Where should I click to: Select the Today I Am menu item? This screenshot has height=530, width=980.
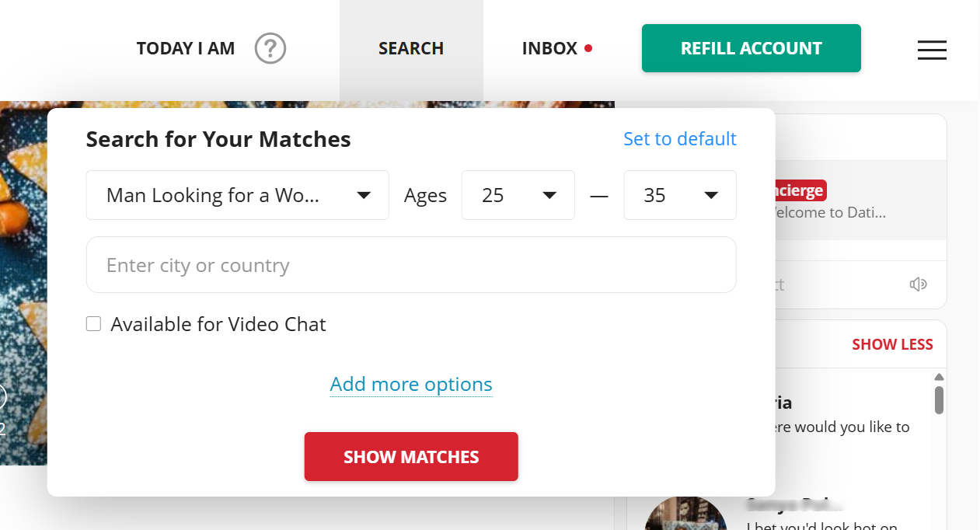click(186, 49)
